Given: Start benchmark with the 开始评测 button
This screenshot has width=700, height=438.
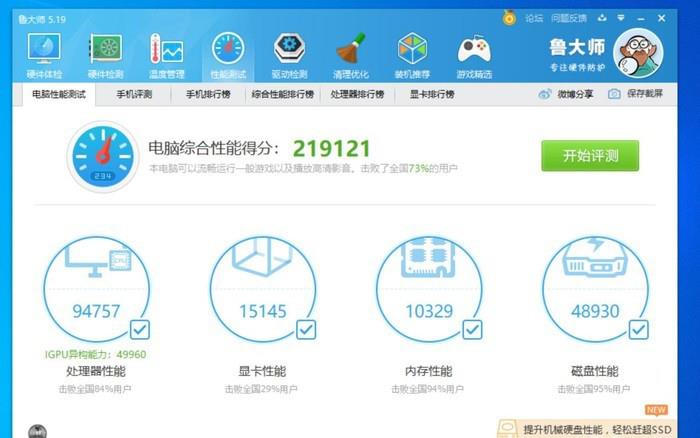Looking at the screenshot, I should click(590, 155).
